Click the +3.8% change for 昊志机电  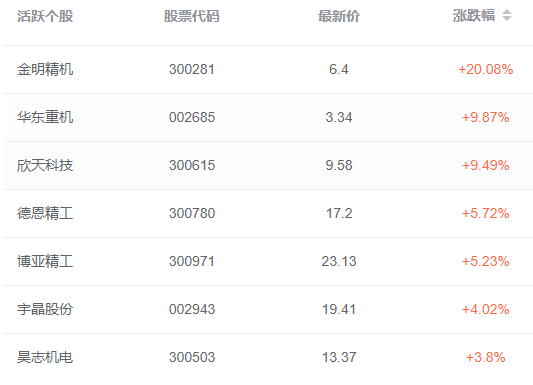pos(485,357)
